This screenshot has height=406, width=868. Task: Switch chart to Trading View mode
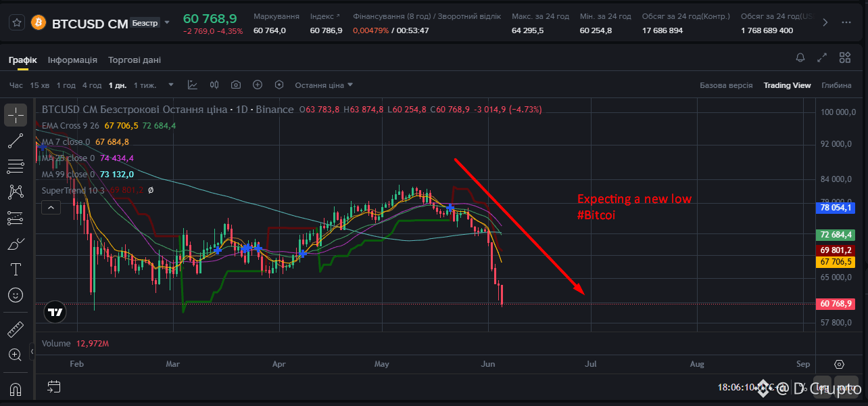(x=787, y=85)
